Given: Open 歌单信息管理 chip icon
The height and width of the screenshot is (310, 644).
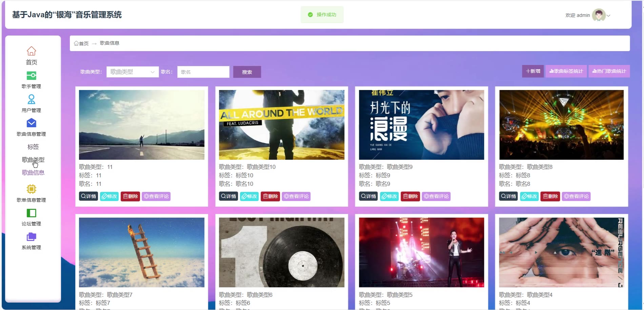Looking at the screenshot, I should pos(32,189).
